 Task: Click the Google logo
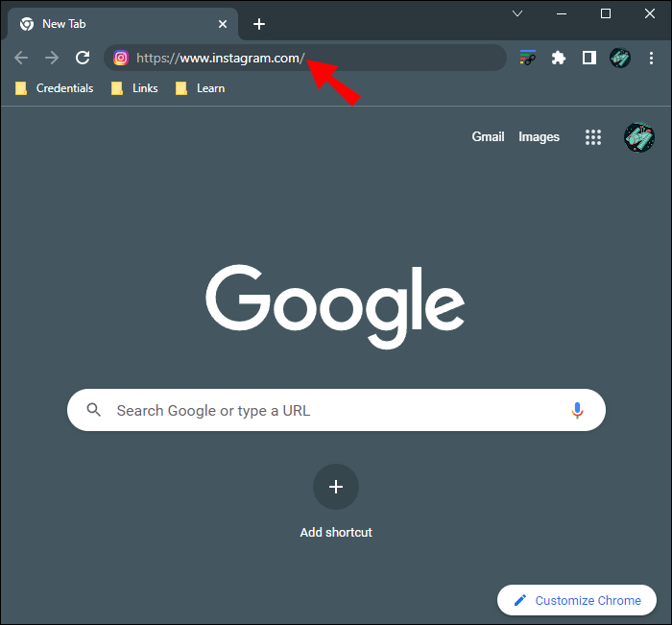(x=335, y=306)
